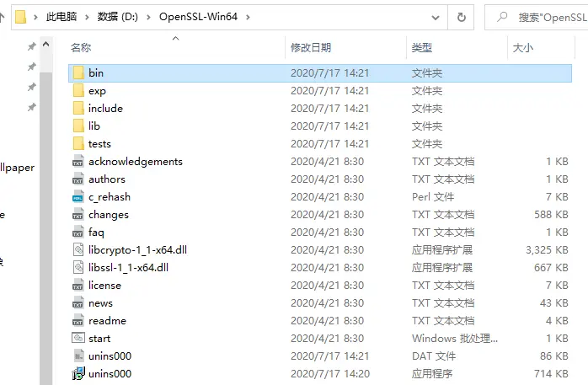588x385 pixels.
Task: Click the search magnifier icon
Action: point(502,17)
